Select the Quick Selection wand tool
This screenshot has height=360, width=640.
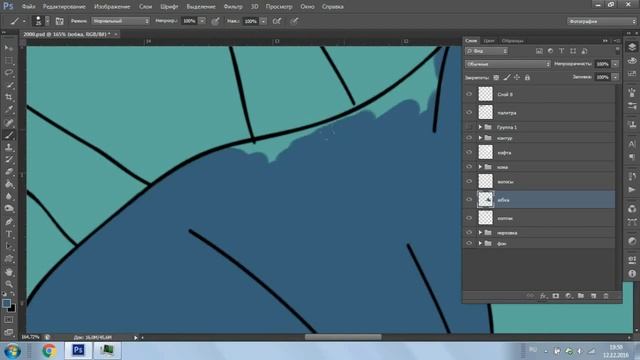9,85
